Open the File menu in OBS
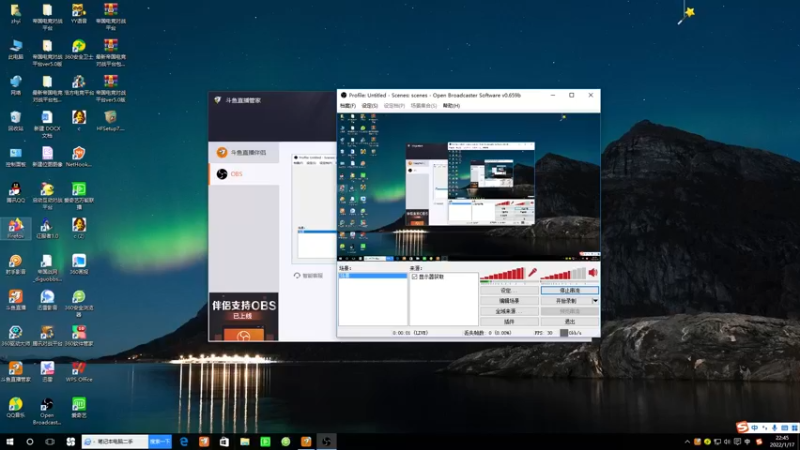800x450 pixels. coord(348,106)
